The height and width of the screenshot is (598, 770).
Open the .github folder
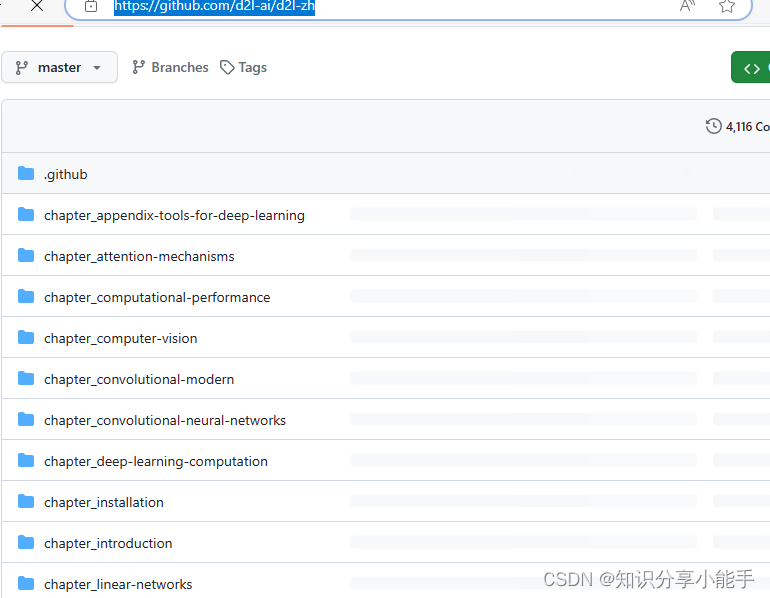click(66, 174)
